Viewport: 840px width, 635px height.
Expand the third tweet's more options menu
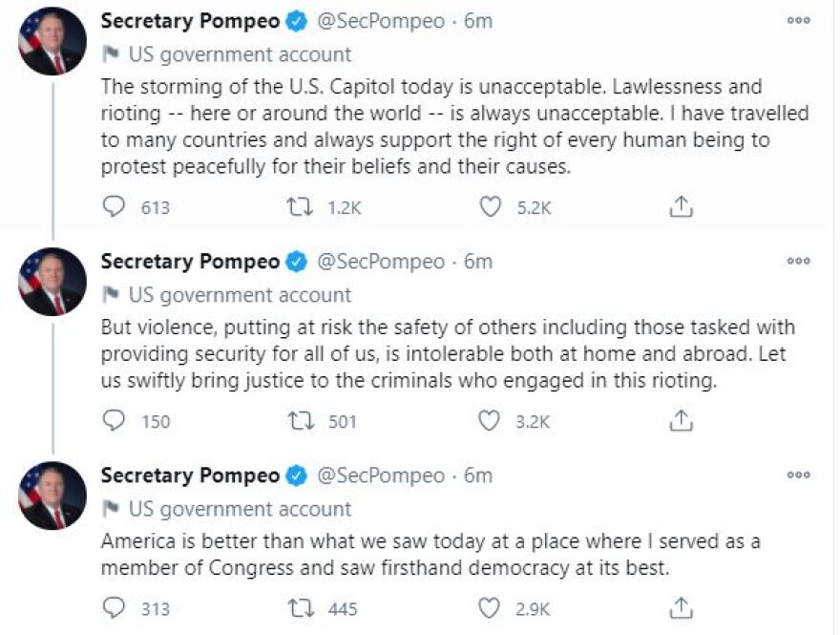click(x=798, y=475)
